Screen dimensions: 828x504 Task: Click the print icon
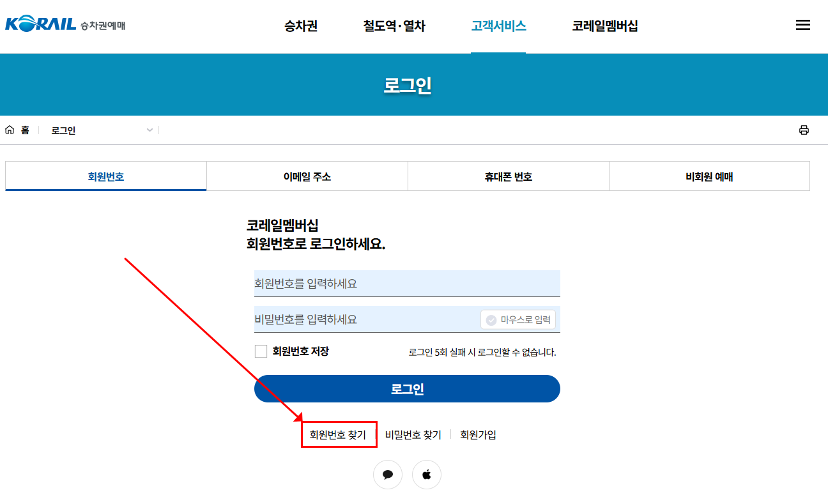click(x=804, y=129)
